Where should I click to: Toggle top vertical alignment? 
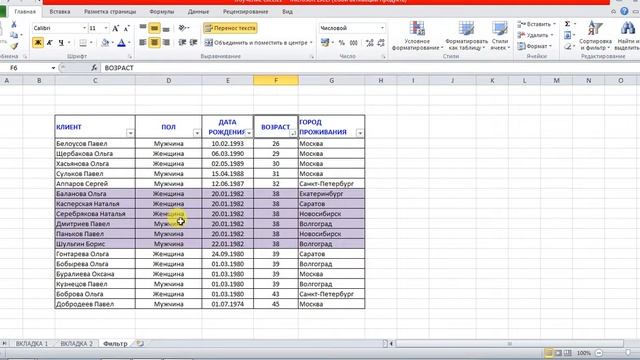[143, 28]
